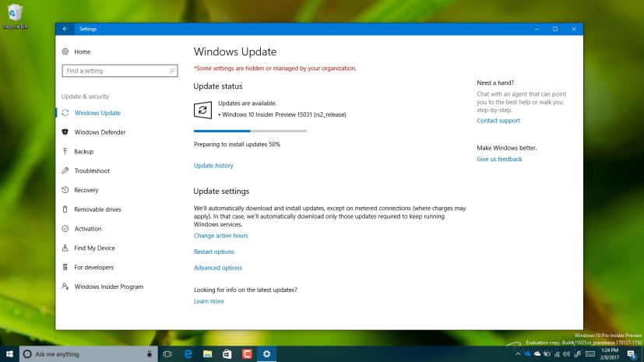Click the Windows Update sync icon in sidebar
This screenshot has width=644, height=362.
click(65, 112)
